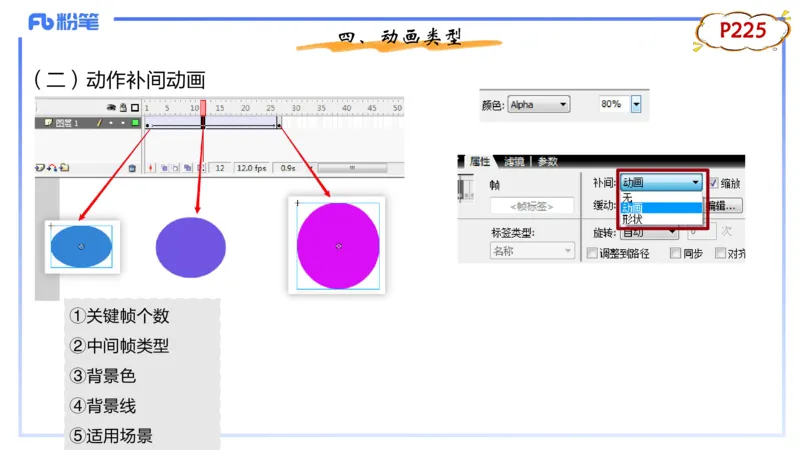Screen dimensions: 800x450
Task: Switch to the 属性 tab
Action: tap(480, 162)
